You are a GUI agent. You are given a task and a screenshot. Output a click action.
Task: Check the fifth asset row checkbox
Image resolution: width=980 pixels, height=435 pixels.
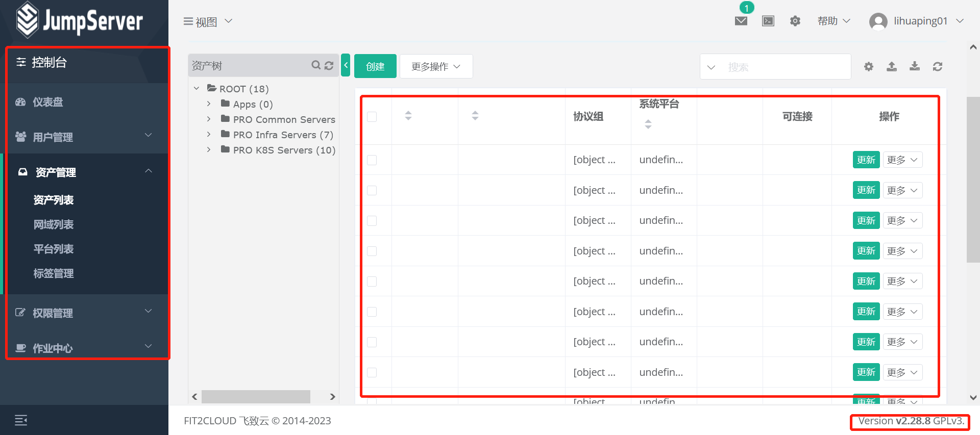[372, 282]
